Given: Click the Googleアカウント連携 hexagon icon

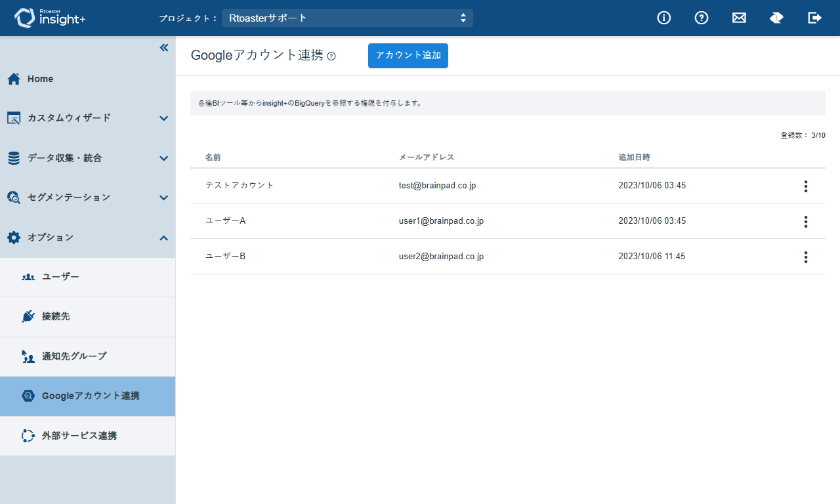Looking at the screenshot, I should [28, 396].
